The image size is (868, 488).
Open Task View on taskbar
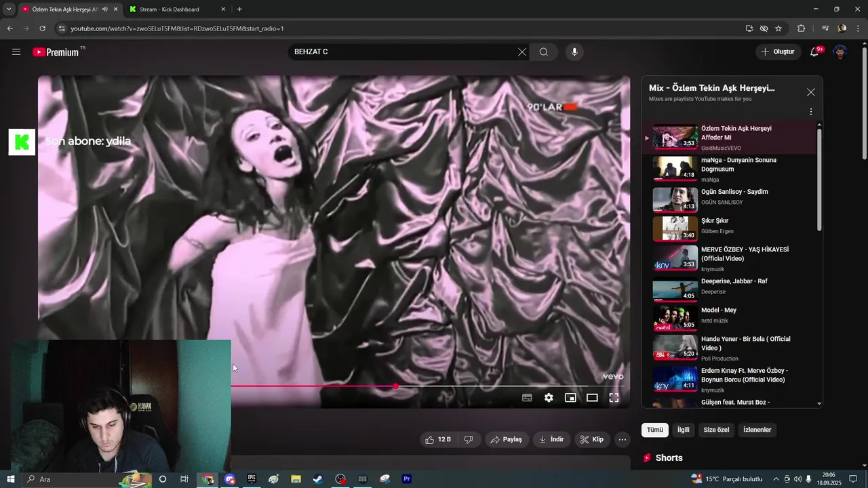pos(184,479)
